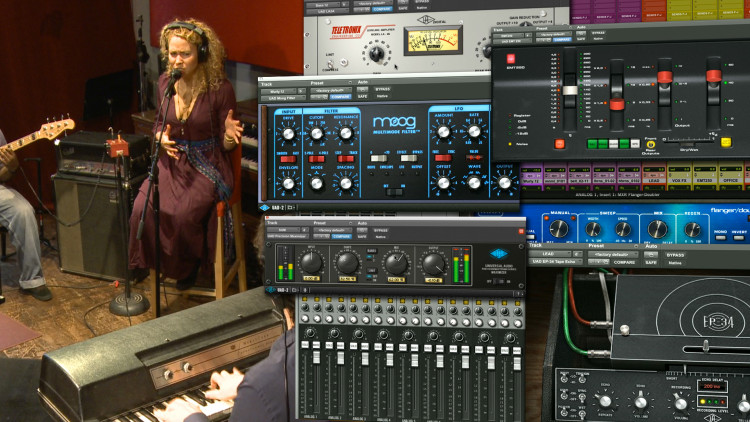Toggle the flanger/doubler Invert button
This screenshot has height=422, width=750.
(739, 238)
